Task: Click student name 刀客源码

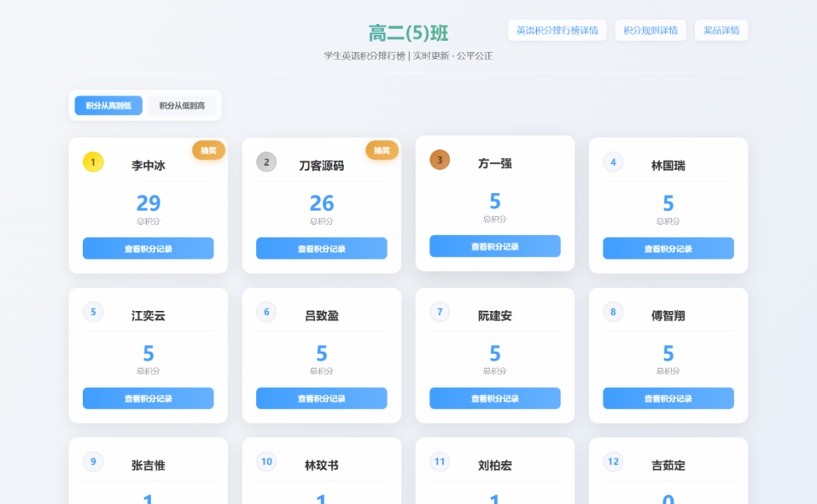Action: click(322, 166)
